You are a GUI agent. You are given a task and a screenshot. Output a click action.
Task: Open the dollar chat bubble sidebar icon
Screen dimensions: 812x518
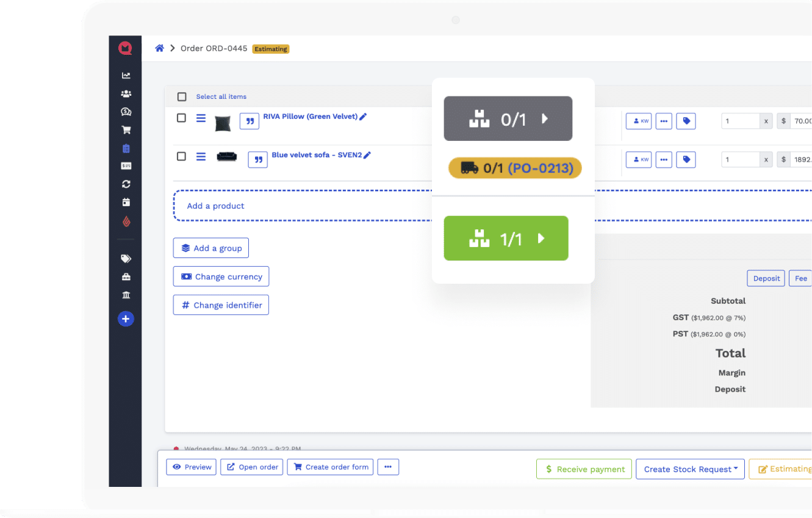126,112
